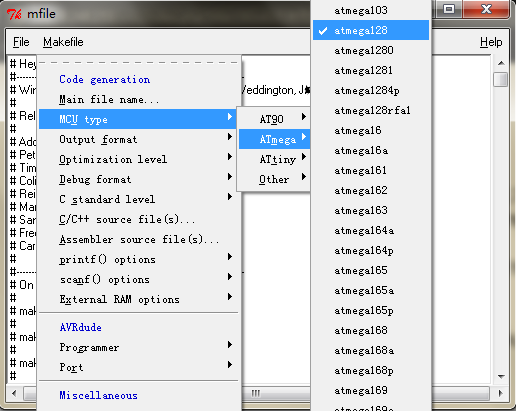Select atmega162 as MCU type
Viewport: 516px width, 411px height.
[x=371, y=190]
